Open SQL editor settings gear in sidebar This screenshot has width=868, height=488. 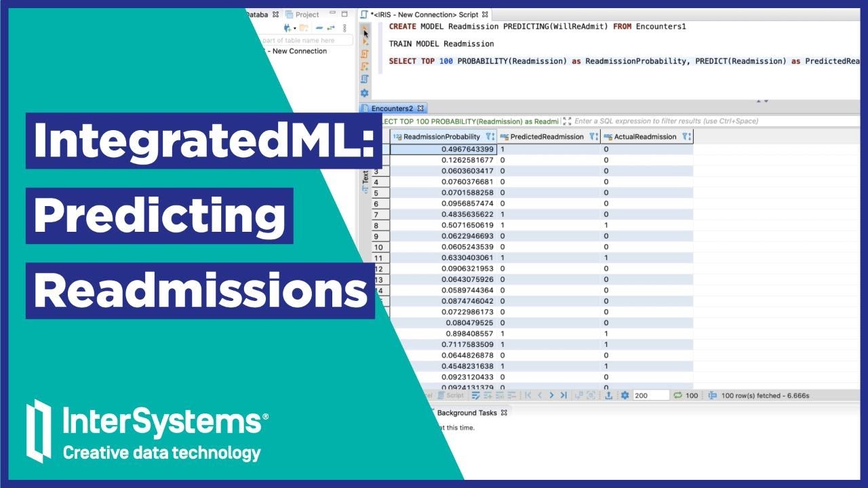tap(365, 93)
